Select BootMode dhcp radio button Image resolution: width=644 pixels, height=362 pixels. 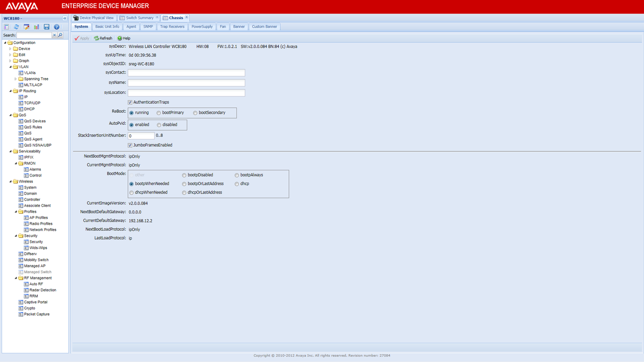pos(237,184)
